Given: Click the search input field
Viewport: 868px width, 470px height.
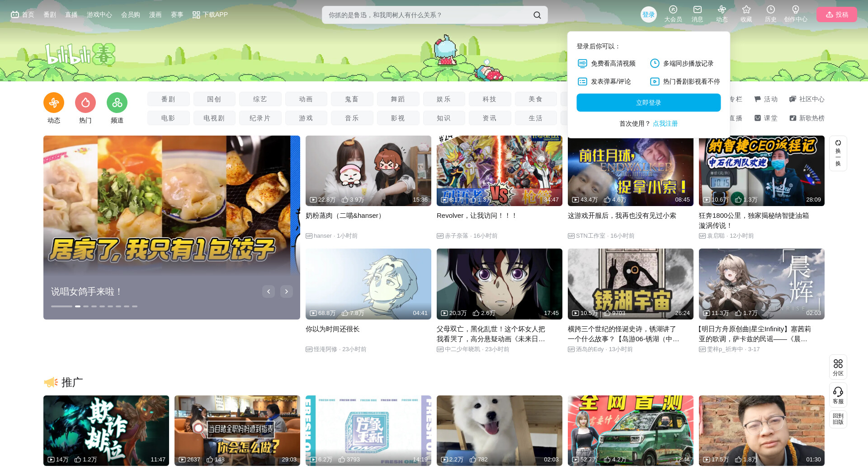Looking at the screenshot, I should [x=427, y=15].
